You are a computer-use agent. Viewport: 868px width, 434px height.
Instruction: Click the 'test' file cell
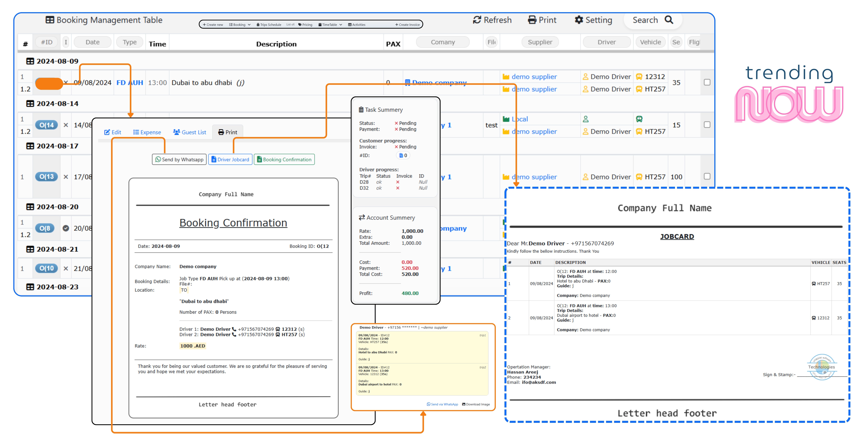click(x=491, y=125)
